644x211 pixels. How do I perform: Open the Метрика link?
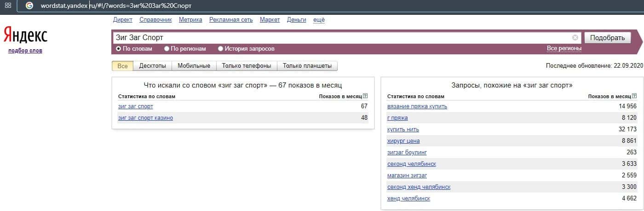pyautogui.click(x=190, y=20)
